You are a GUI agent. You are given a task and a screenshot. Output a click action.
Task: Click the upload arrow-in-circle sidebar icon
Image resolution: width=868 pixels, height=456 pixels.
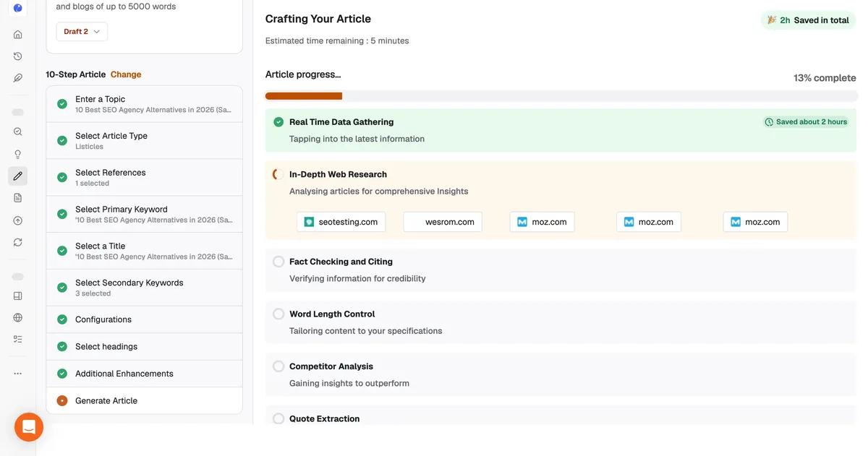pyautogui.click(x=18, y=220)
